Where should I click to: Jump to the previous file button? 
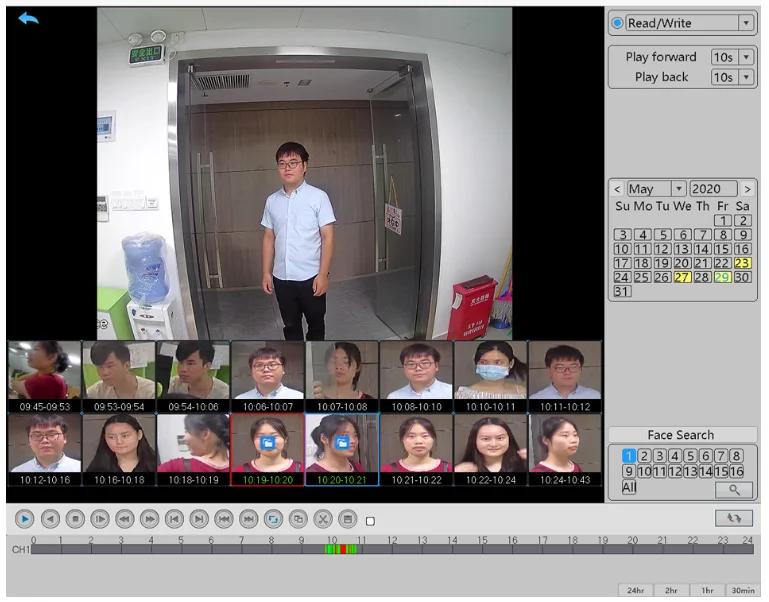click(224, 519)
